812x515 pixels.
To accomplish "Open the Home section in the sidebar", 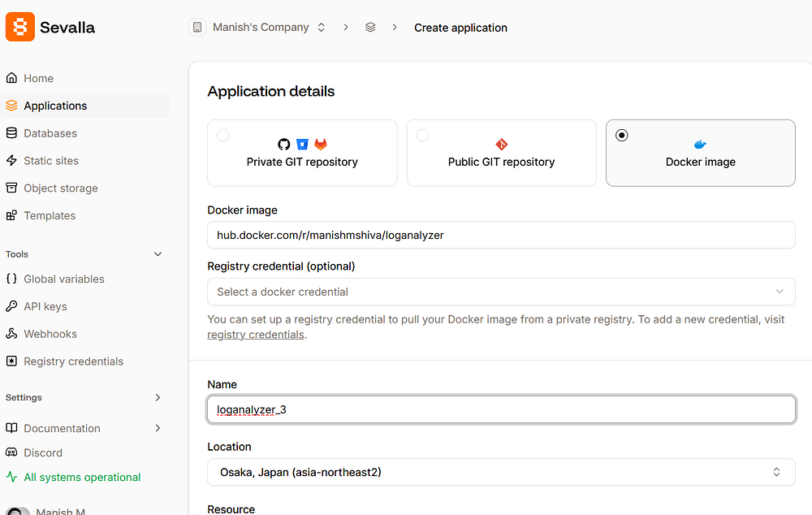I will (x=38, y=78).
